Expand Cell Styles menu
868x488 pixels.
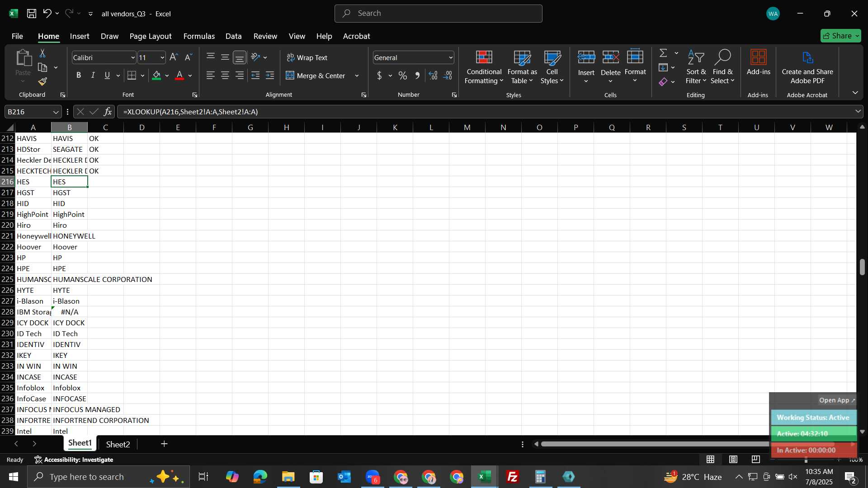click(552, 67)
